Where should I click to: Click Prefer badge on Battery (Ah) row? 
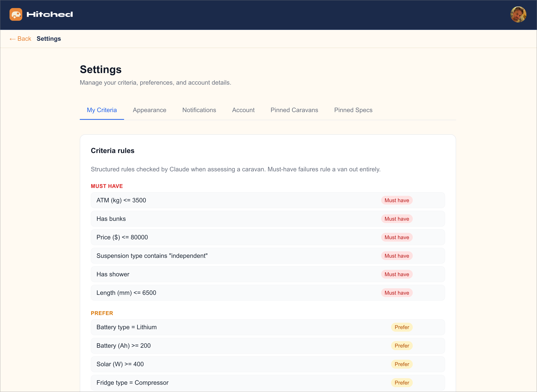pyautogui.click(x=402, y=346)
